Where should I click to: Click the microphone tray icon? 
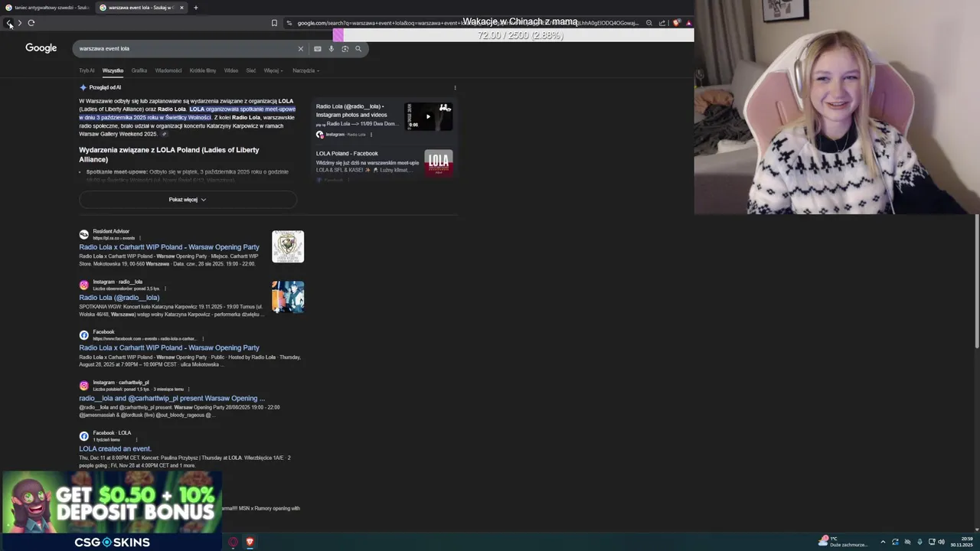[920, 542]
